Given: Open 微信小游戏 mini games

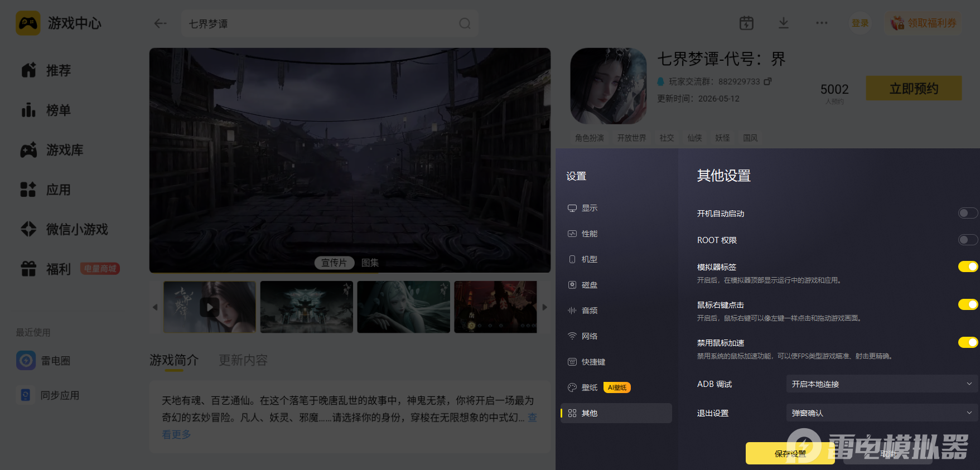Looking at the screenshot, I should point(65,229).
